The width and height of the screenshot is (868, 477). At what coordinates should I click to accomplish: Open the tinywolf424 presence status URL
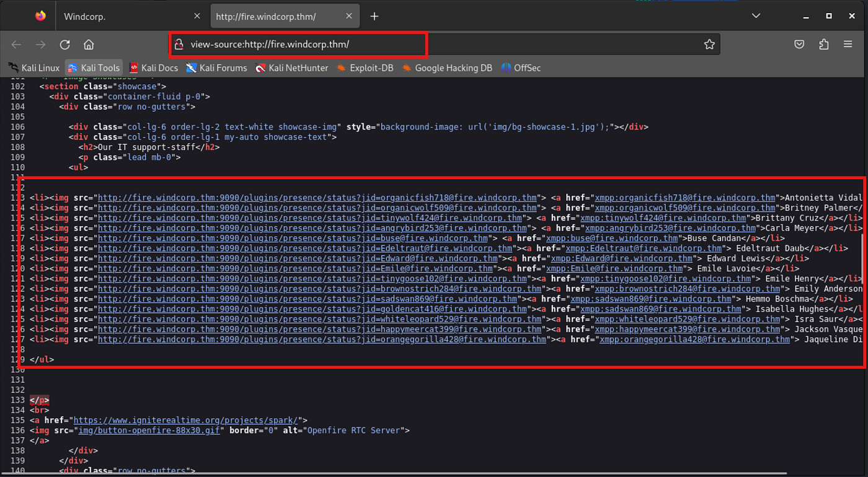coord(310,218)
